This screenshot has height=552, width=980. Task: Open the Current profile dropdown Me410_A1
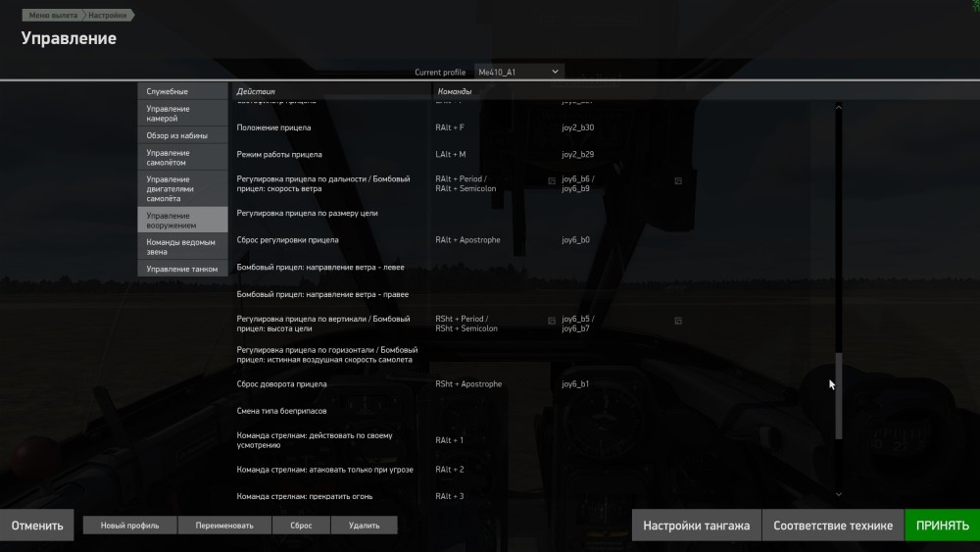point(518,72)
